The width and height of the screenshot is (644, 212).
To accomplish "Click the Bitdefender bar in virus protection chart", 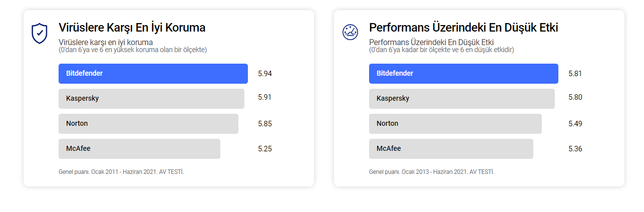I will 153,74.
